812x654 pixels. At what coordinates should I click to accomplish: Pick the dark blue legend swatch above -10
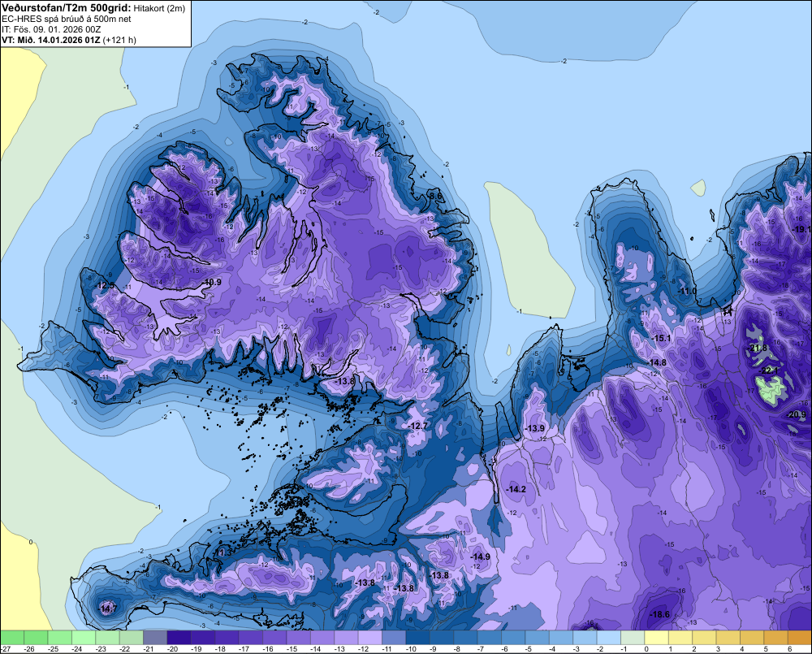click(417, 638)
